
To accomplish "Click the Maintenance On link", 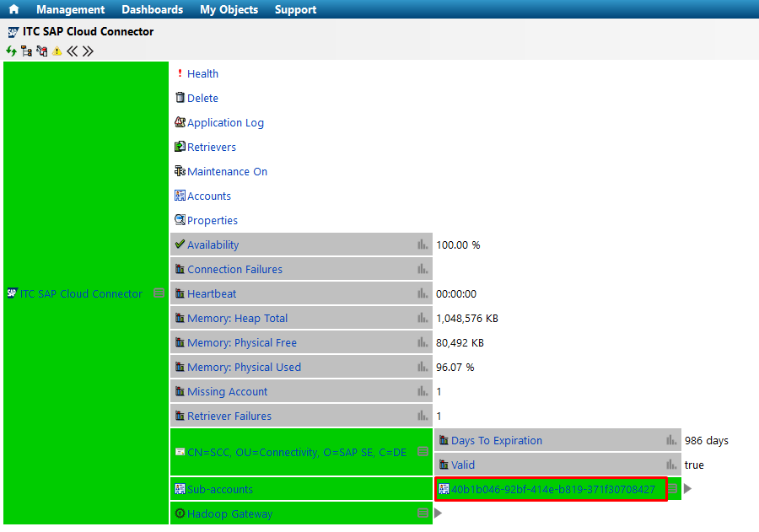I will point(227,171).
